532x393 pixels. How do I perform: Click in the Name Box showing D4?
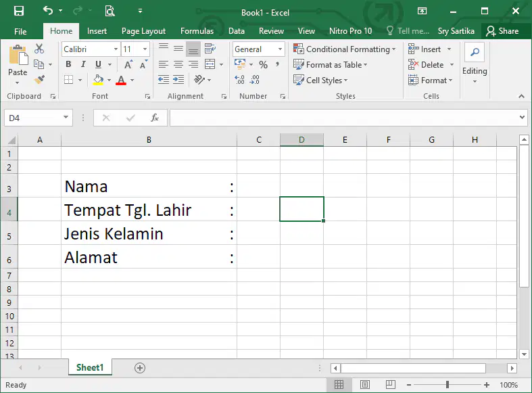pos(33,118)
